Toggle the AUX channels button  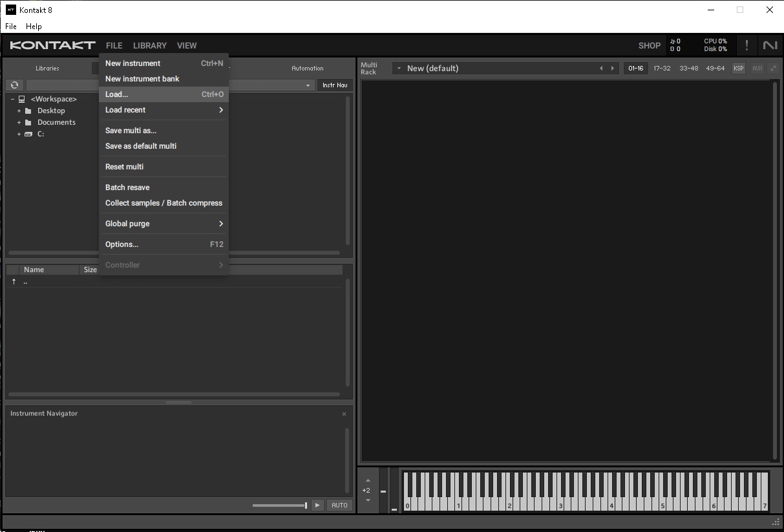[x=757, y=68]
